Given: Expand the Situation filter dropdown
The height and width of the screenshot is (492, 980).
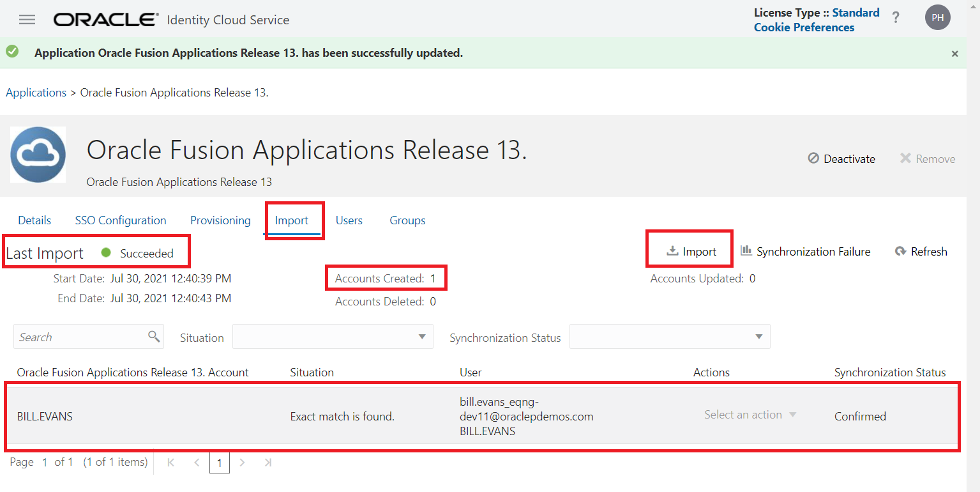Looking at the screenshot, I should pos(333,337).
